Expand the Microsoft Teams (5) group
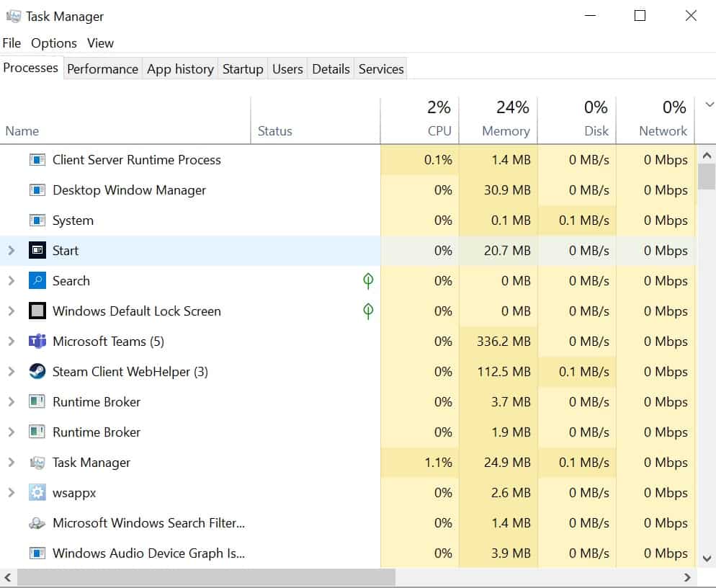716x588 pixels. pos(11,342)
